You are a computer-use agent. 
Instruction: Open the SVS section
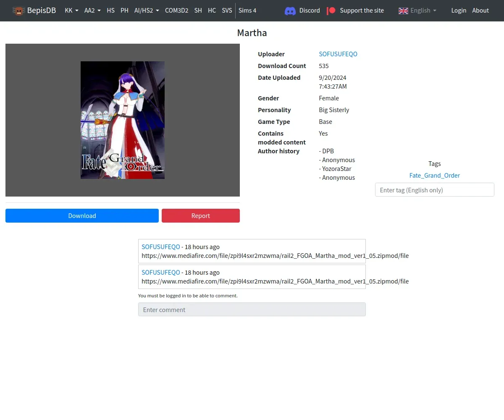click(x=227, y=10)
